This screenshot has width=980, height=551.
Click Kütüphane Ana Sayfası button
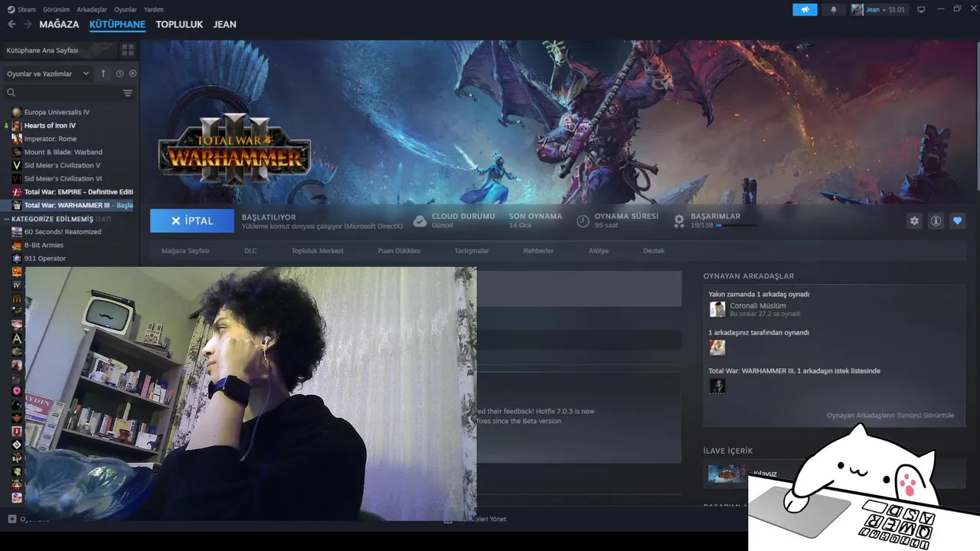tap(60, 50)
